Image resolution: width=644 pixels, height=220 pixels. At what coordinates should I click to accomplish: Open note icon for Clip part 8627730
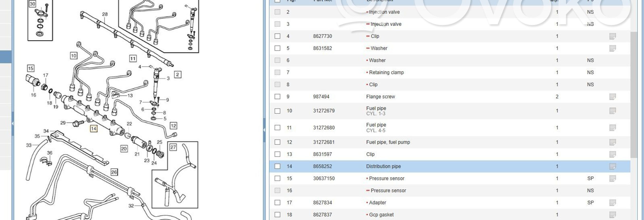click(612, 36)
